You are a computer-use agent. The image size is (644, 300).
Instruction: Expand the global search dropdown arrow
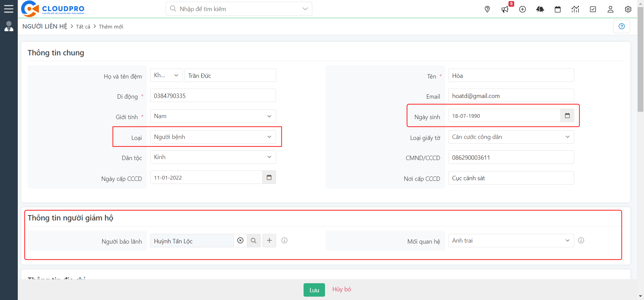[x=305, y=9]
